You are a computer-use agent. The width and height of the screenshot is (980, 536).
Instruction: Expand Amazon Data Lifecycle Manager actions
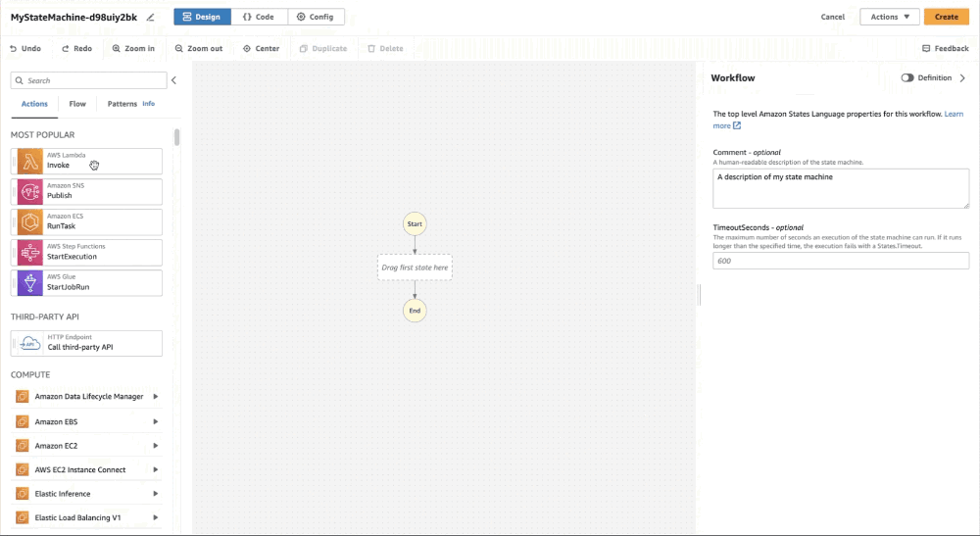click(x=156, y=397)
